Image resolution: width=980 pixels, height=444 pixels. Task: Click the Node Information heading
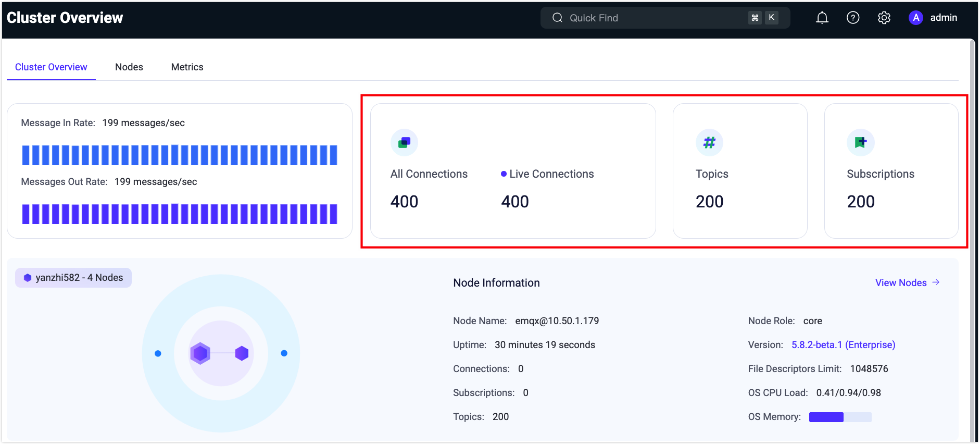click(x=496, y=283)
